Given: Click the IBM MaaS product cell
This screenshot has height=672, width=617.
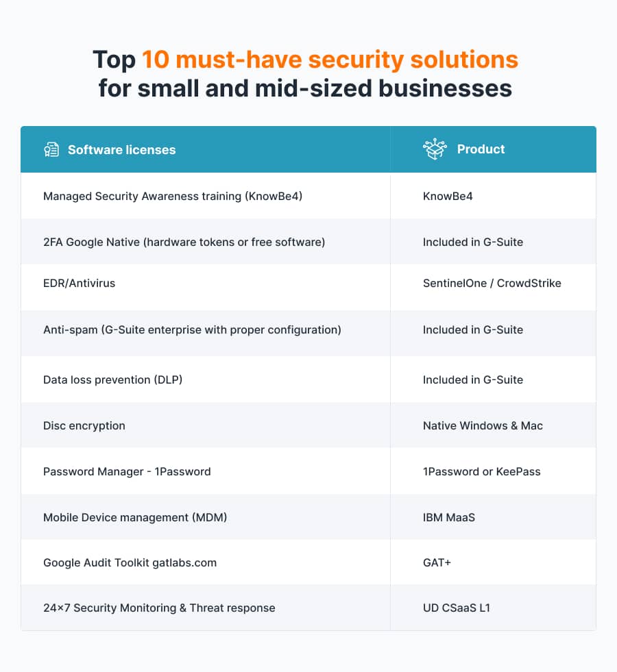Looking at the screenshot, I should tap(448, 517).
